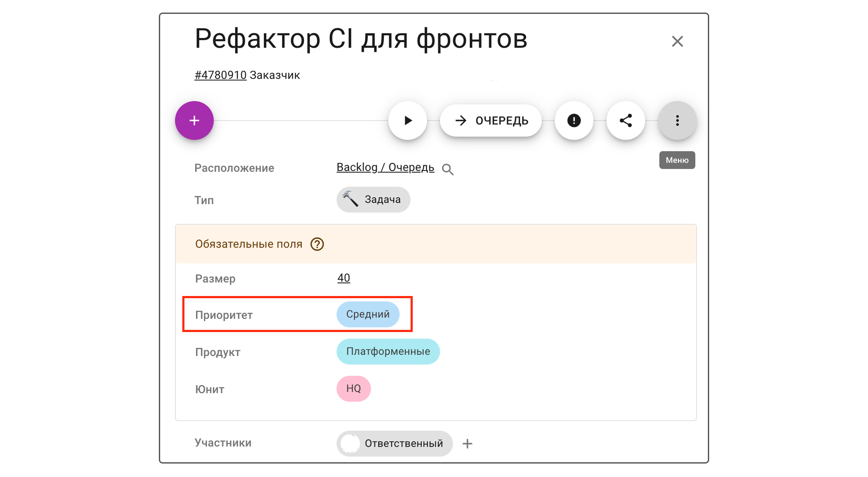
Task: Click the Тип field label
Action: [204, 200]
